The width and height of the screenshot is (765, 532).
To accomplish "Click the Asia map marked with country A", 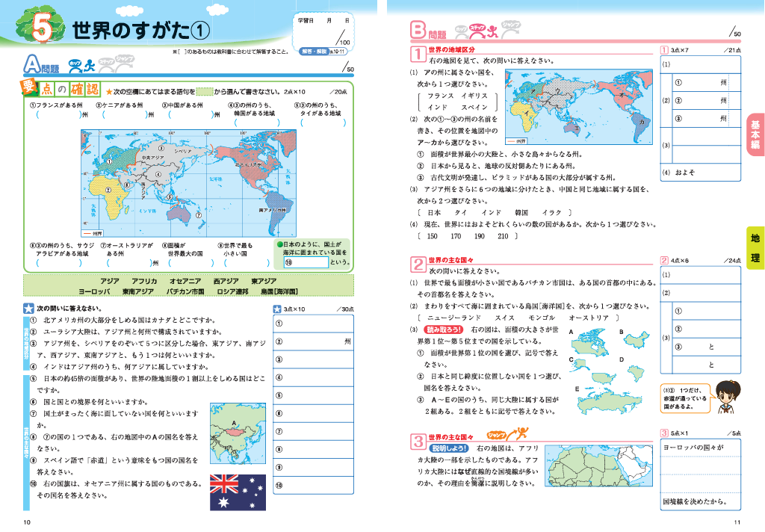I will click(238, 433).
